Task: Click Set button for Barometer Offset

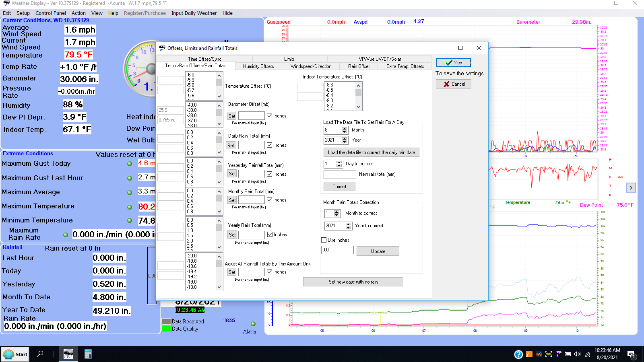Action: click(x=232, y=116)
